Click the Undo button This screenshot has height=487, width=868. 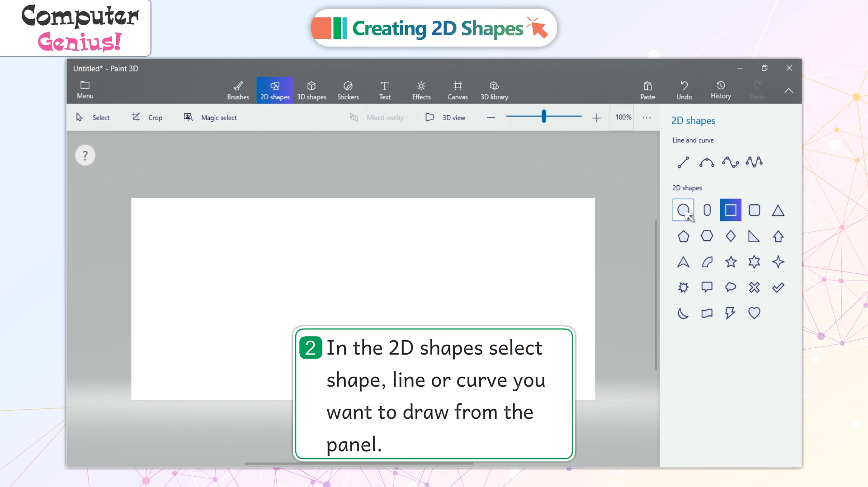pyautogui.click(x=684, y=90)
